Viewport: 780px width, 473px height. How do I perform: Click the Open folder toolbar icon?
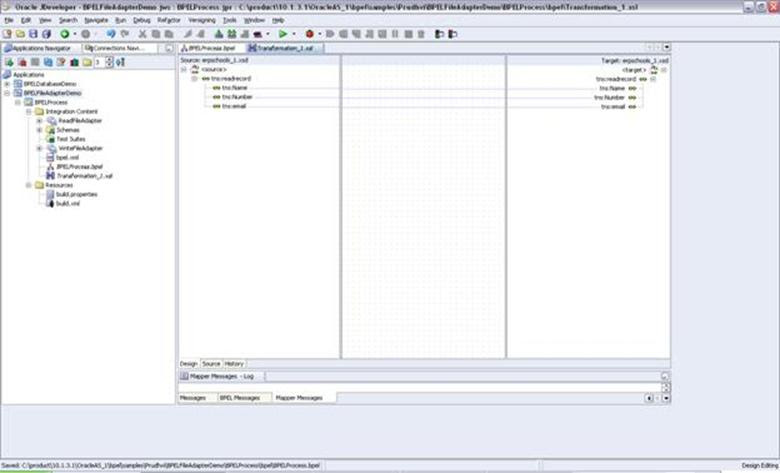point(20,34)
